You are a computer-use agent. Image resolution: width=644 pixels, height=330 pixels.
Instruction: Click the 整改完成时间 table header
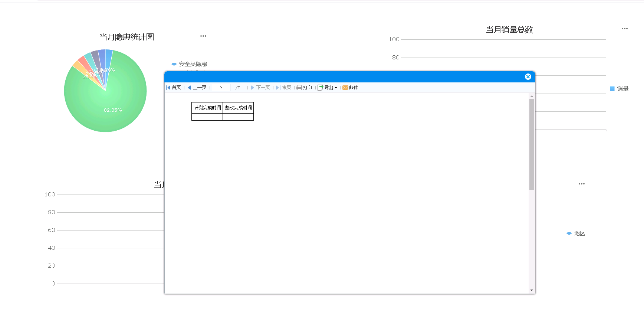tap(238, 108)
